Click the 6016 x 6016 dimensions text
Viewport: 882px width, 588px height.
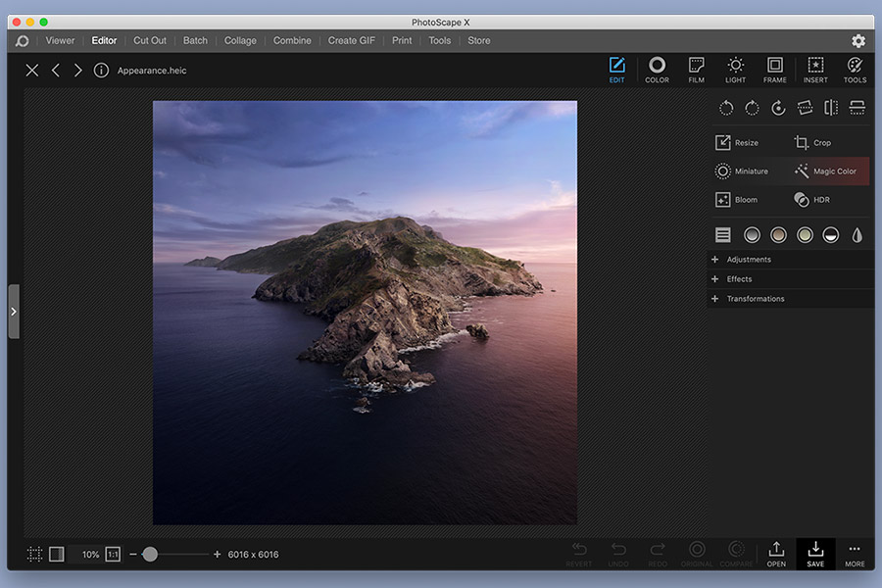point(253,555)
